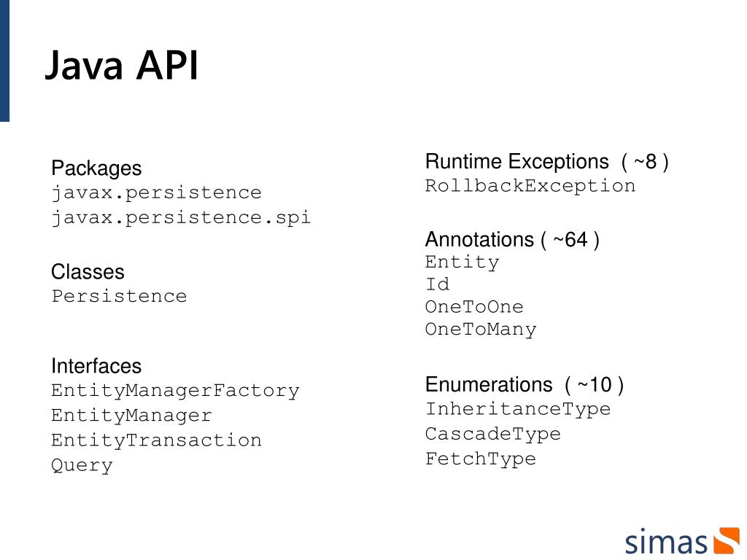Click the OneToMany annotation text
Screen dimensions: 747x560
(x=481, y=330)
